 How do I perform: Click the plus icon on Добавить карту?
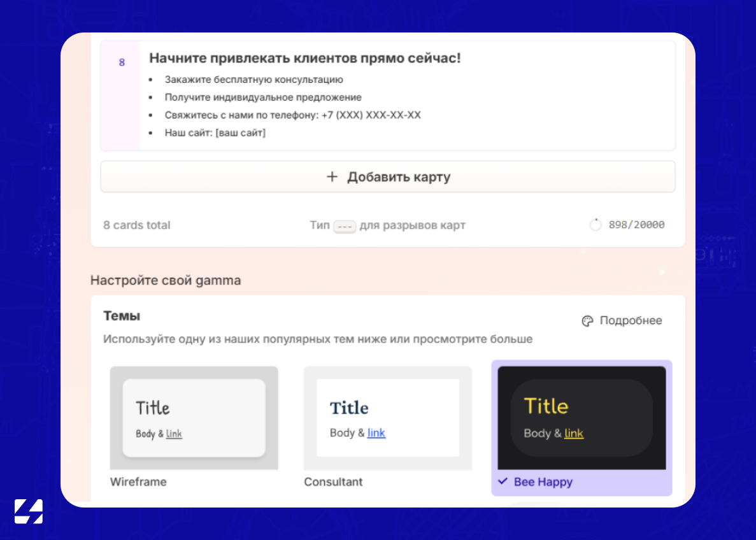pos(331,177)
